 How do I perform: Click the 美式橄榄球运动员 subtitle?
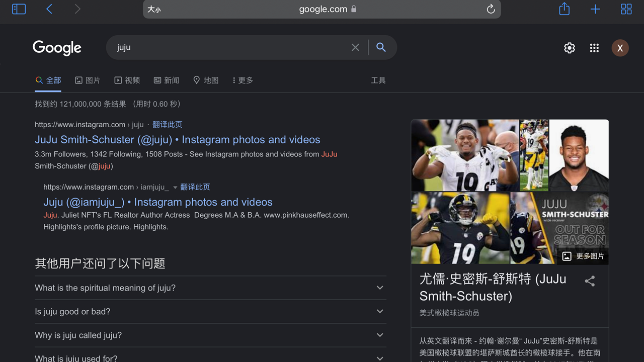(449, 313)
